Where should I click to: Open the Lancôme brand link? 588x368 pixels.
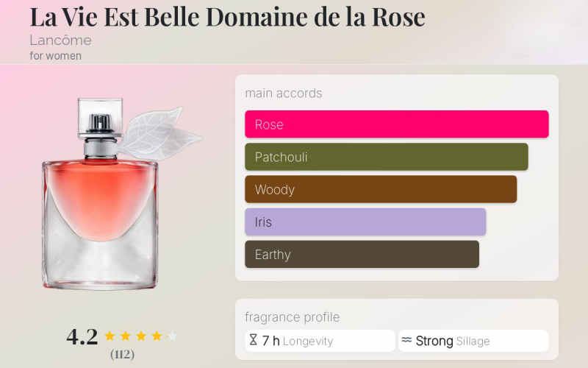(x=60, y=40)
